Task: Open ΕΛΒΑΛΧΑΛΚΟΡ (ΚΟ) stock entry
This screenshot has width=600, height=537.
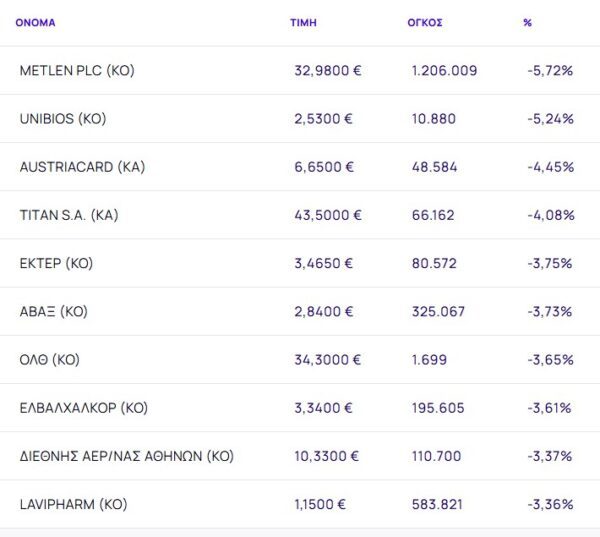Action: point(84,407)
